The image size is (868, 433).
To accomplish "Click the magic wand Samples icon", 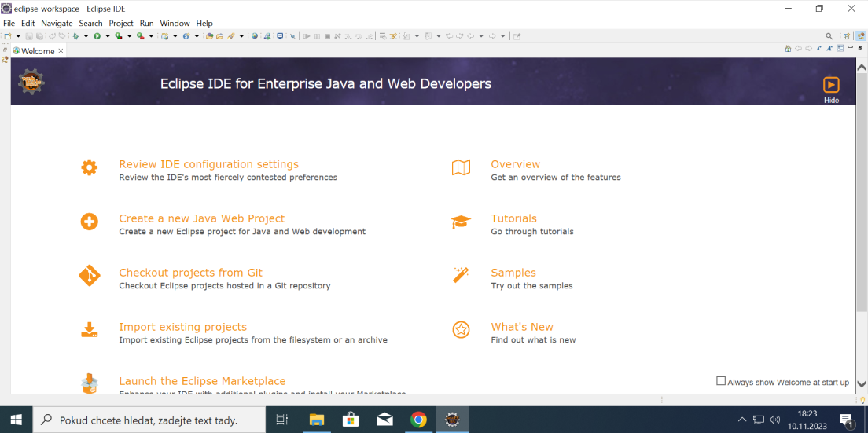I will (x=461, y=275).
